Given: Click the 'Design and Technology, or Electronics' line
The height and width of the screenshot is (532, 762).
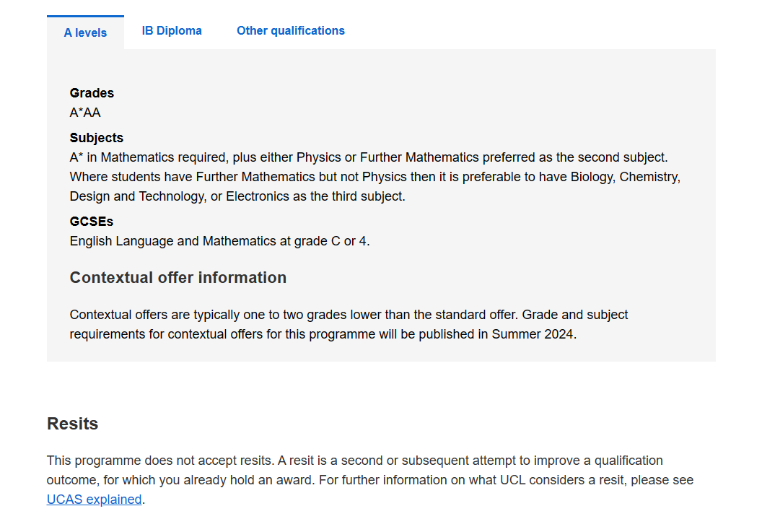Looking at the screenshot, I should point(237,196).
